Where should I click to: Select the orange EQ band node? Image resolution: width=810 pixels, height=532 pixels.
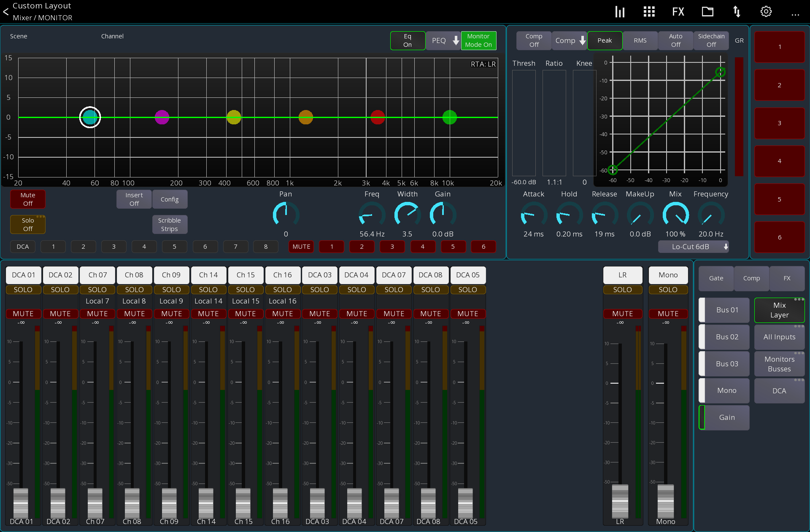click(306, 117)
